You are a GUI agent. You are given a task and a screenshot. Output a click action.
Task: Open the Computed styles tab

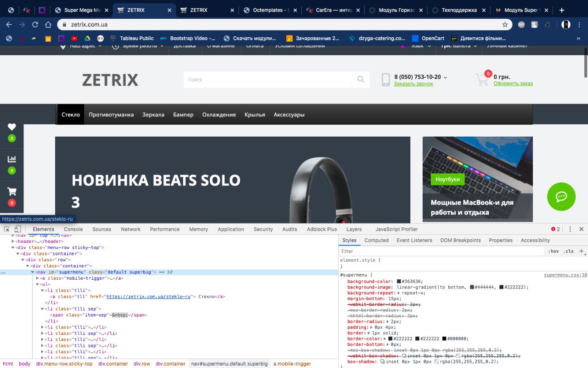tap(376, 240)
